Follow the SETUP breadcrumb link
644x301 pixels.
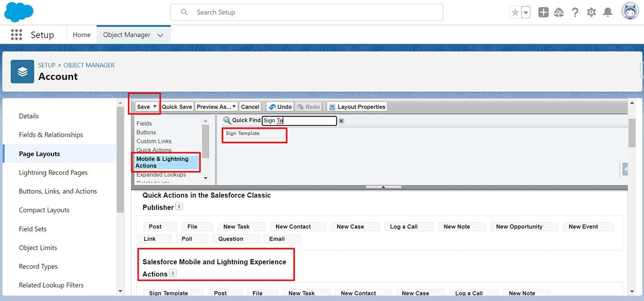coord(47,65)
